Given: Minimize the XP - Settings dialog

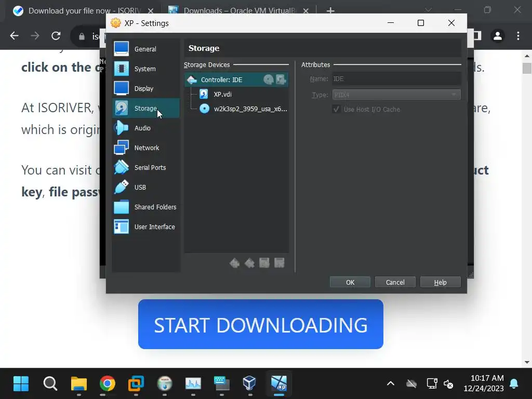Looking at the screenshot, I should [x=391, y=23].
